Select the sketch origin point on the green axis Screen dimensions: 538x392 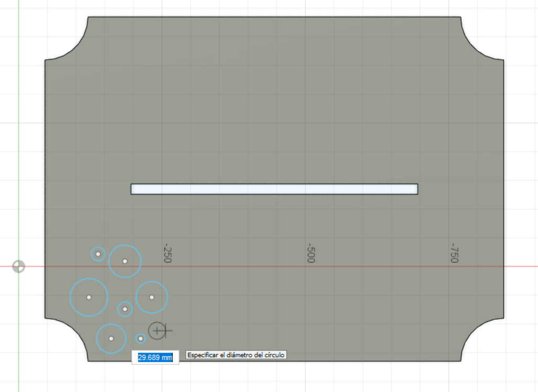tap(18, 266)
